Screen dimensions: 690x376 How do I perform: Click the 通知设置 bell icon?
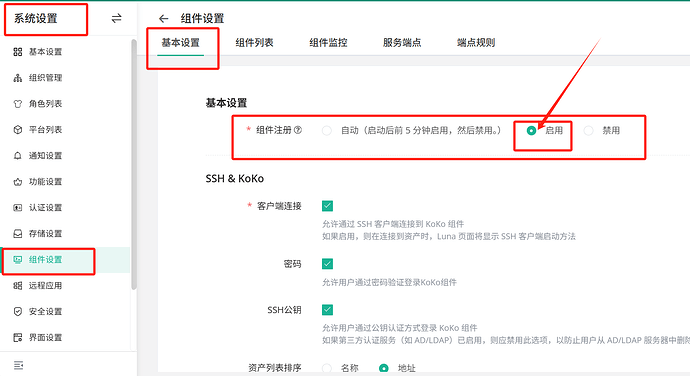[x=18, y=156]
